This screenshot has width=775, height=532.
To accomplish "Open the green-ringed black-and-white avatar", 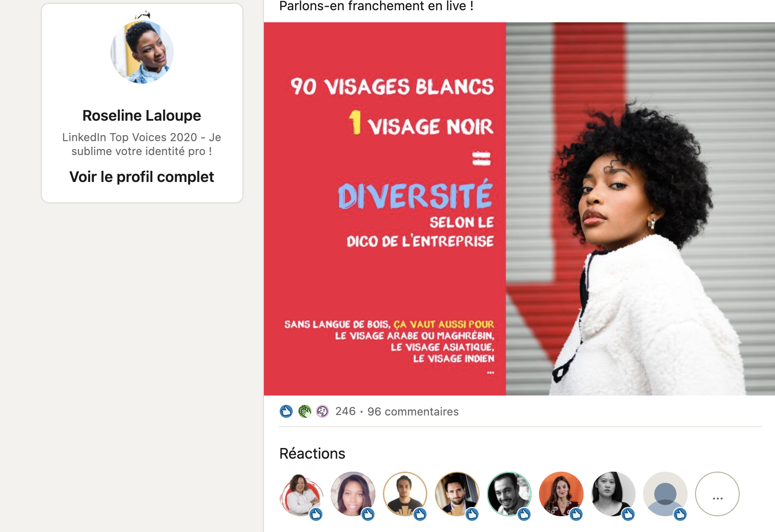I will 509,494.
